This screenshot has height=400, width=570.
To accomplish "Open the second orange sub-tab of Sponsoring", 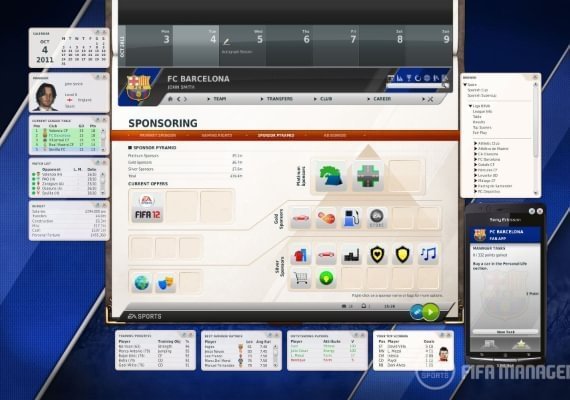I will 217,135.
